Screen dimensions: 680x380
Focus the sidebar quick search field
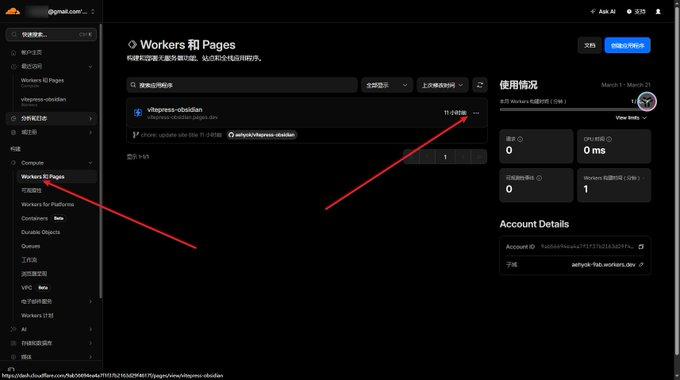click(x=51, y=34)
